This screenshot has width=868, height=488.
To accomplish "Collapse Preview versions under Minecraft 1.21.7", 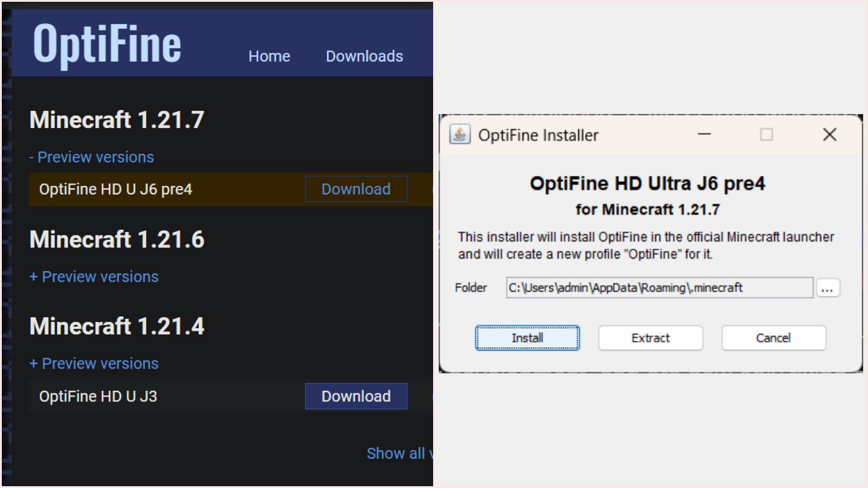I will coord(92,157).
